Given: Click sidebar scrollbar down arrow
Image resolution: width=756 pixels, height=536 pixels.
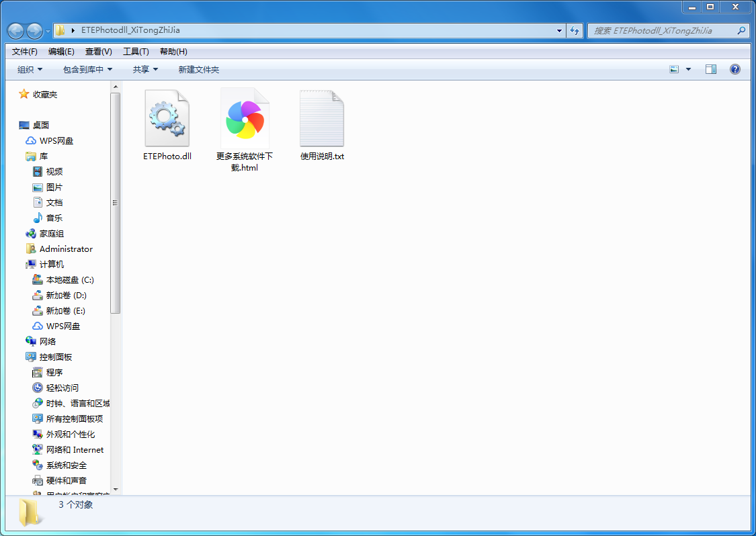Looking at the screenshot, I should [x=115, y=490].
